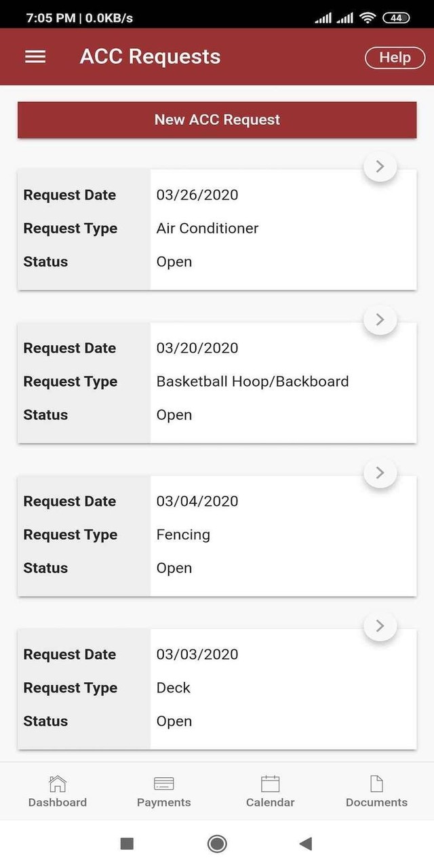Tap the chevron on the Deck request
The height and width of the screenshot is (868, 434).
[379, 626]
